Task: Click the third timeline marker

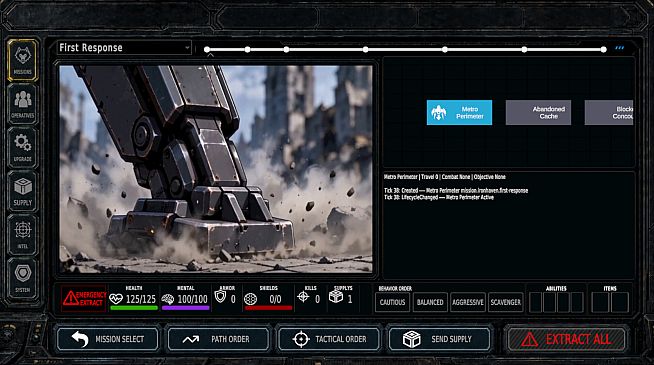Action: (286, 50)
